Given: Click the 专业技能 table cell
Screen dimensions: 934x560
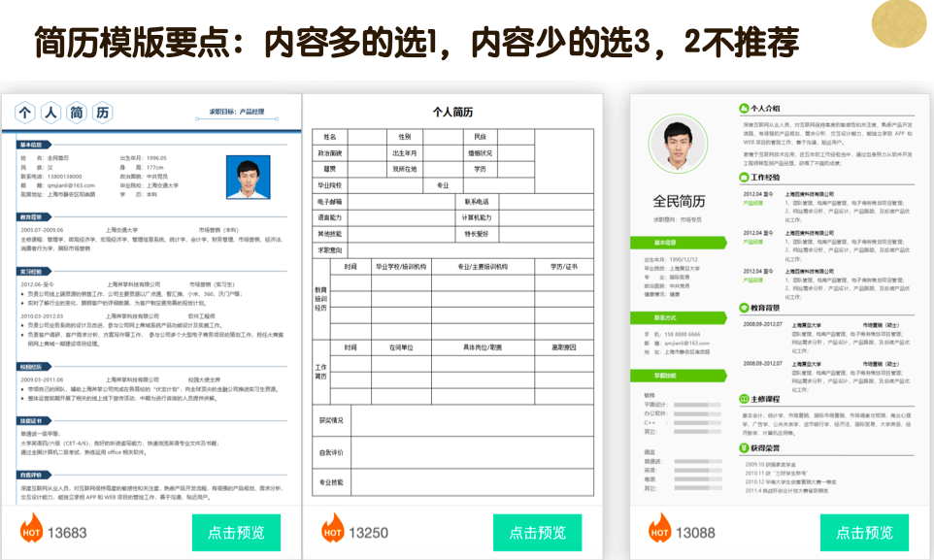Looking at the screenshot, I should coord(331,482).
